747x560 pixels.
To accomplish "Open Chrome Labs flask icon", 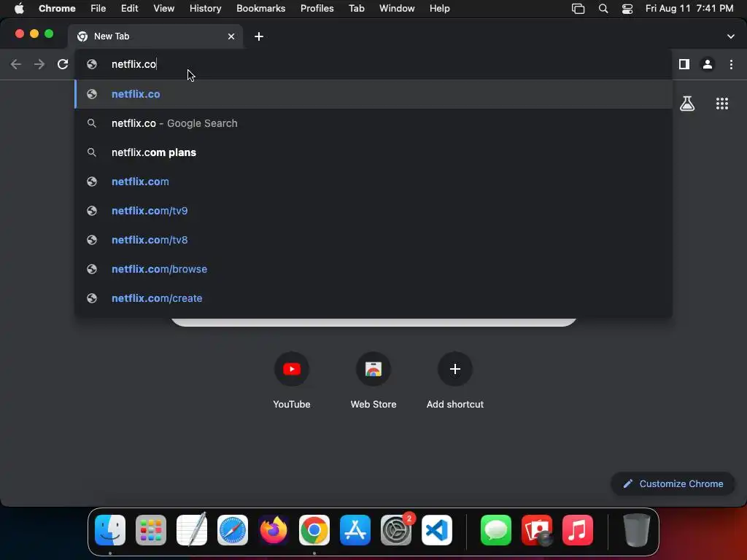I will (687, 104).
